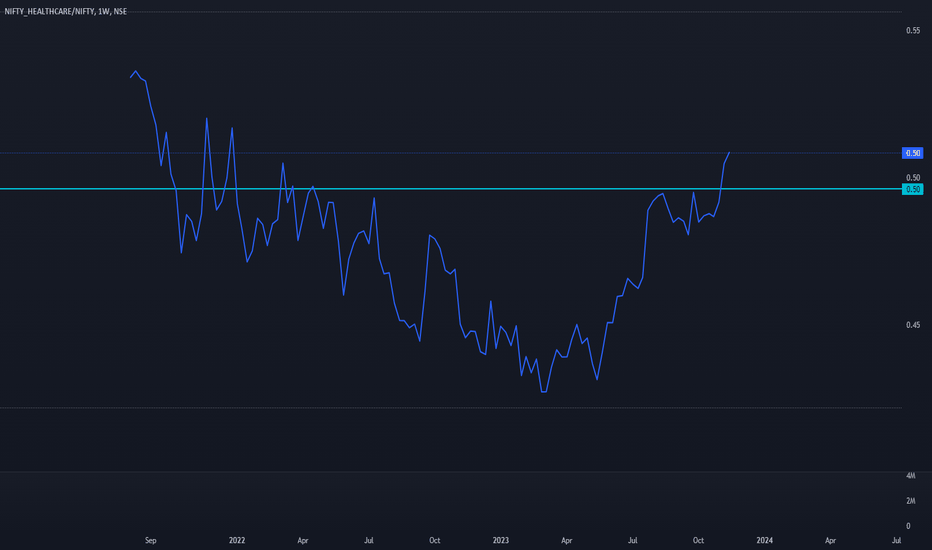Click the 2M volume axis value
This screenshot has height=550, width=932.
911,501
